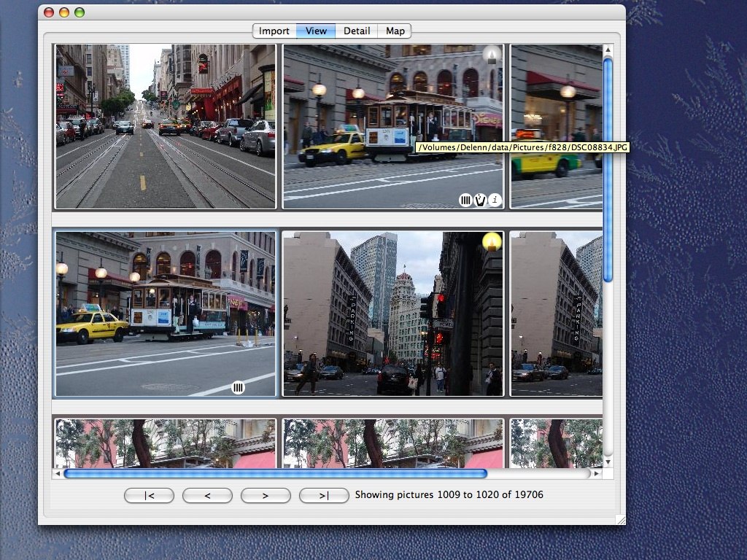Click the horizontal scrollbar right arrow
This screenshot has width=747, height=560.
coord(596,474)
